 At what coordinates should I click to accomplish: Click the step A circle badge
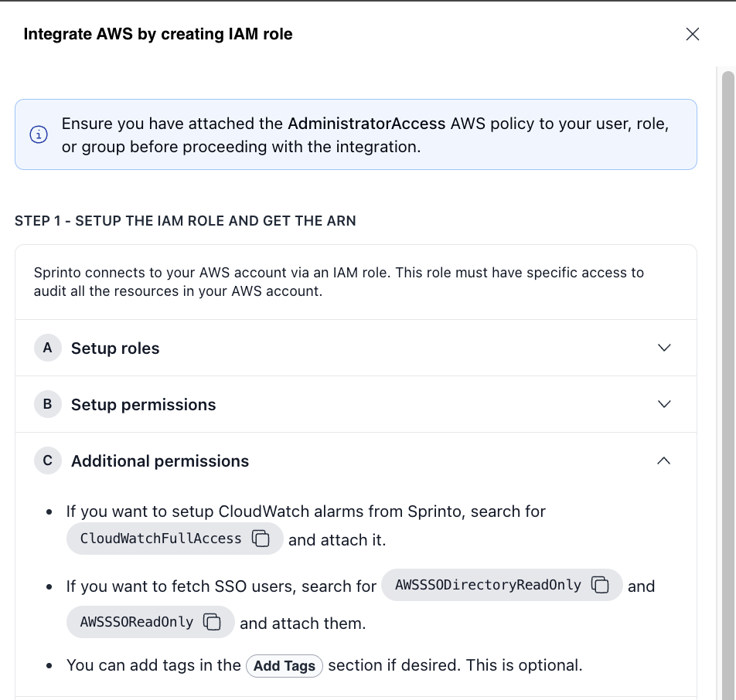[47, 348]
